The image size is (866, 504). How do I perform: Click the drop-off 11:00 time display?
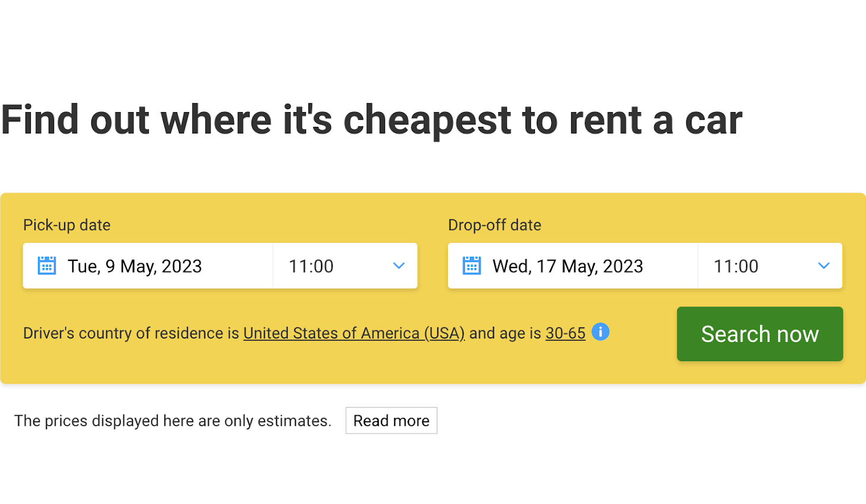735,266
